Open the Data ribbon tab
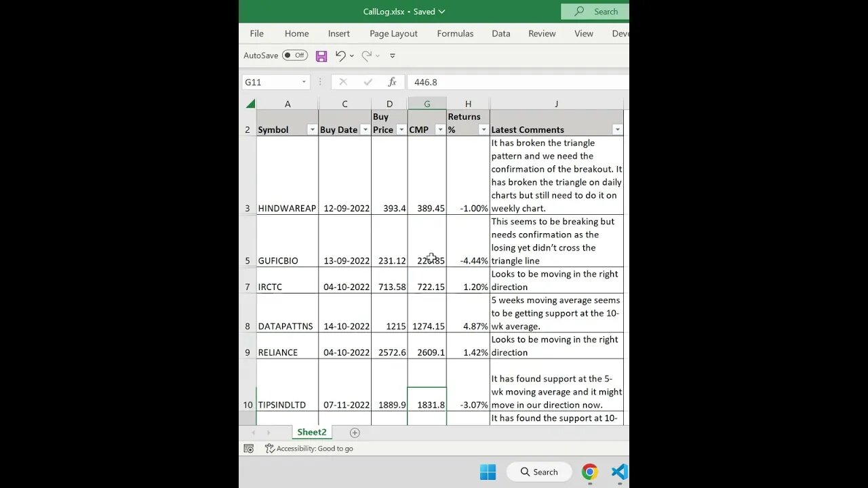Viewport: 868px width, 488px height. [501, 33]
